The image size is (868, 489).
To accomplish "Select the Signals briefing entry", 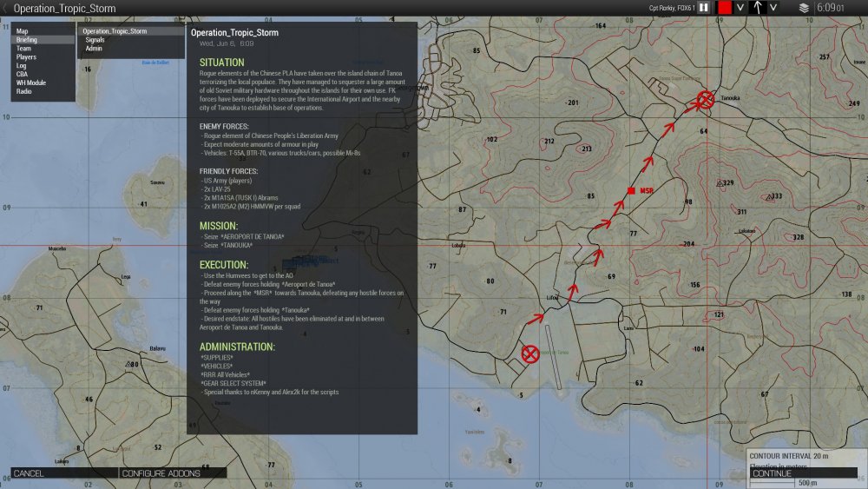I will pyautogui.click(x=95, y=40).
